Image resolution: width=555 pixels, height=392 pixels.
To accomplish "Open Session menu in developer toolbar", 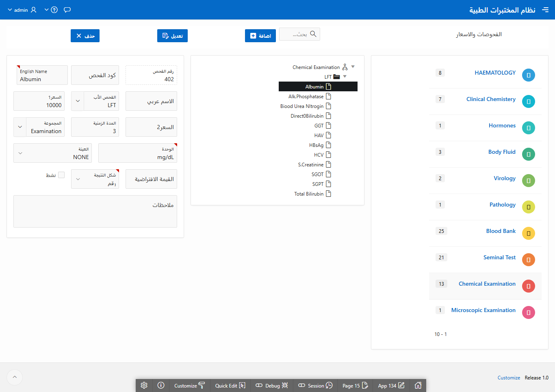I will click(x=316, y=386).
